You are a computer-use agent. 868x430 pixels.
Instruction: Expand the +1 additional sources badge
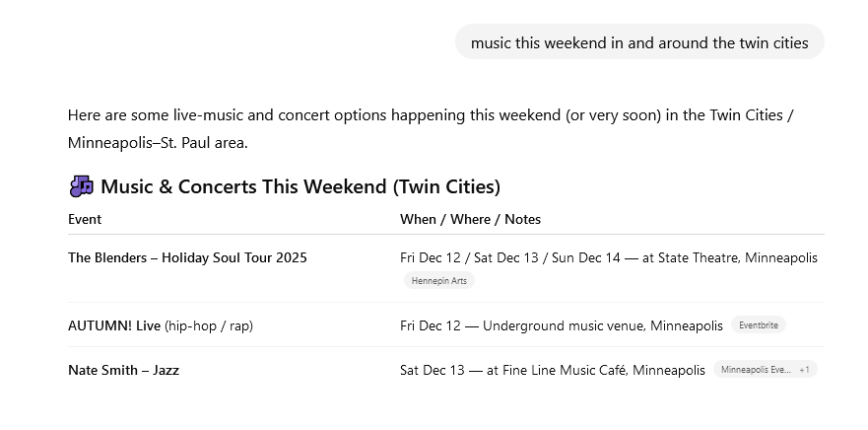[805, 370]
